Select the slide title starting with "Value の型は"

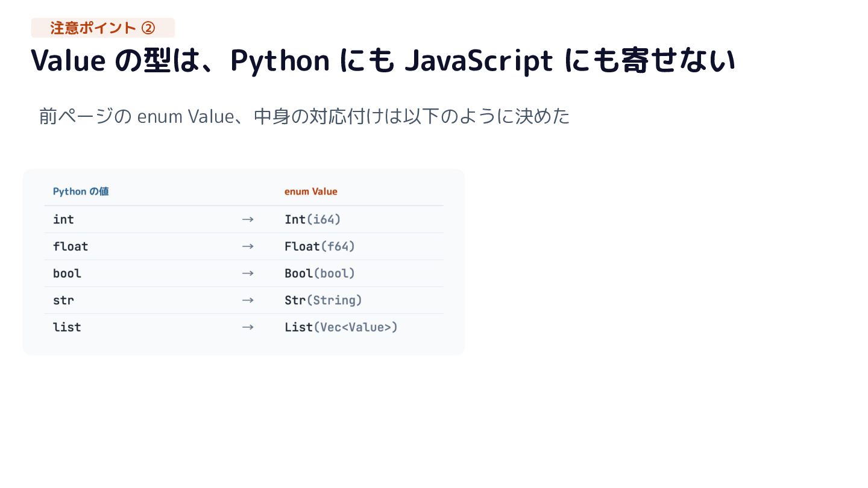click(x=383, y=61)
